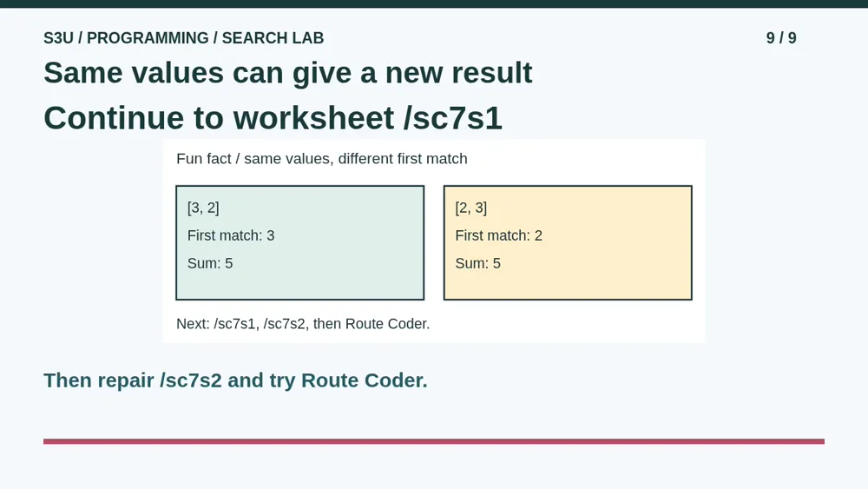Viewport: 868px width, 489px height.
Task: Click the dark top header strip
Action: coord(434,3)
